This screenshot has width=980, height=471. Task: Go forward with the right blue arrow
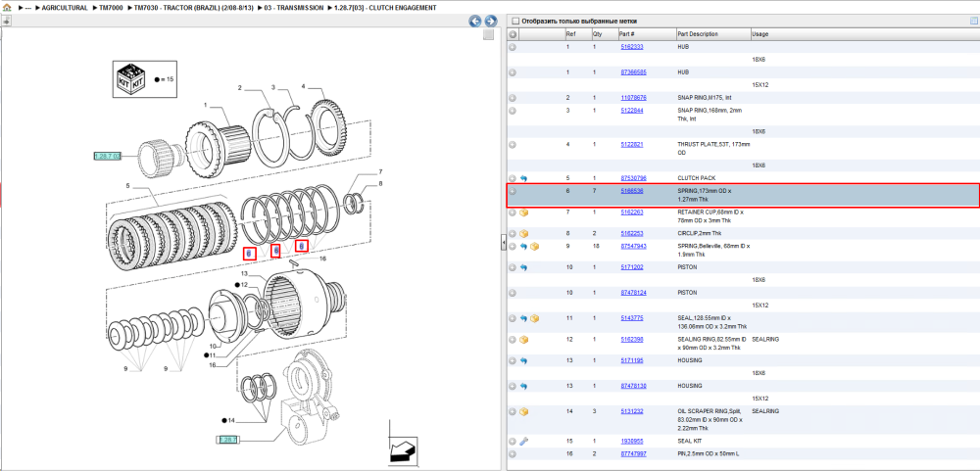pyautogui.click(x=491, y=22)
